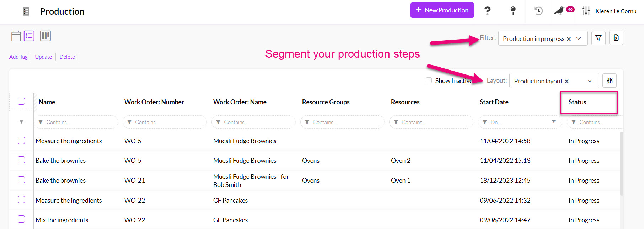Viewport: 644px width, 229px height.
Task: Open the Start Date filter dropdown arrow
Action: coord(553,122)
